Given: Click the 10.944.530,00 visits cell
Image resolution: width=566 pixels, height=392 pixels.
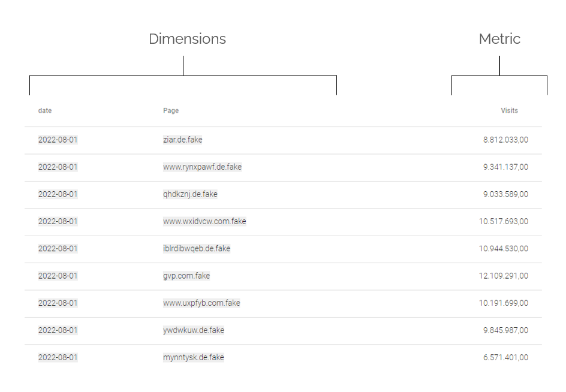Looking at the screenshot, I should pos(504,249).
